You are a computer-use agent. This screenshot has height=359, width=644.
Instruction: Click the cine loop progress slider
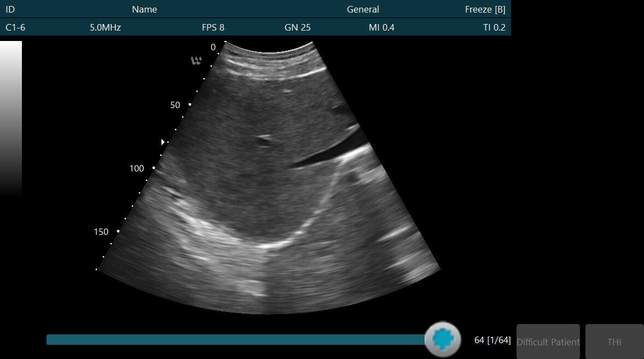coord(235,339)
